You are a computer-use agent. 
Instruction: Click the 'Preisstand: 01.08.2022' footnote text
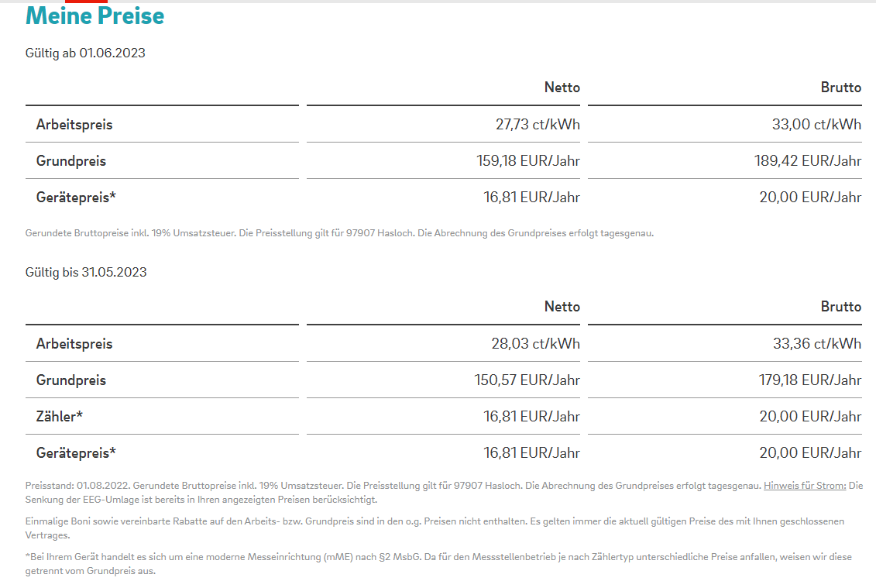[77, 486]
